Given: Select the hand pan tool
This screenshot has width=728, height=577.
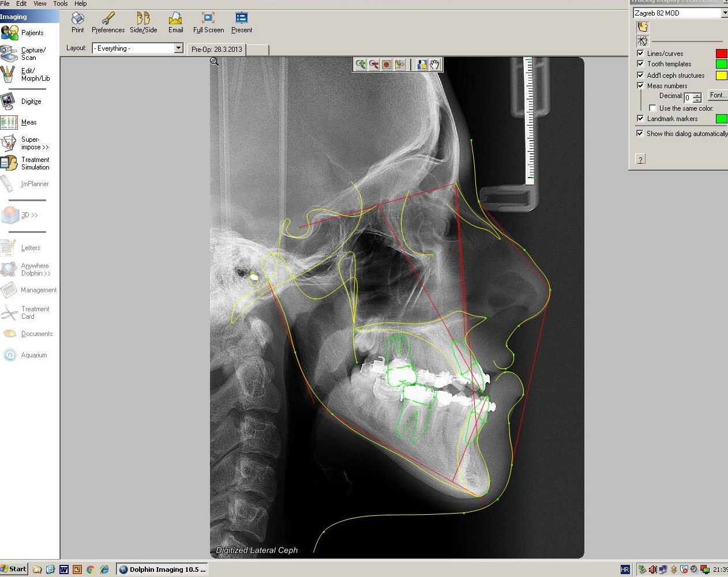Looking at the screenshot, I should [436, 65].
